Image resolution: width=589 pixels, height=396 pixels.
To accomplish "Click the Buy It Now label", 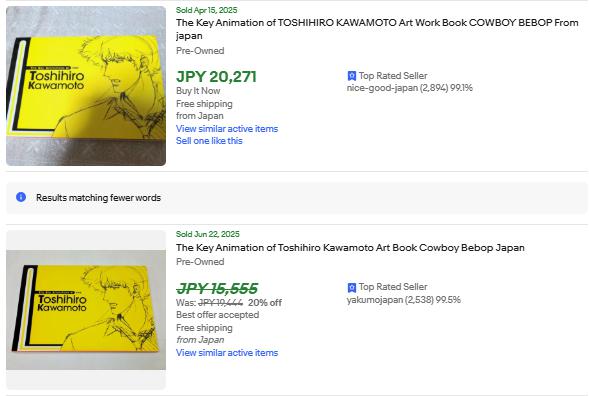I will 198,91.
